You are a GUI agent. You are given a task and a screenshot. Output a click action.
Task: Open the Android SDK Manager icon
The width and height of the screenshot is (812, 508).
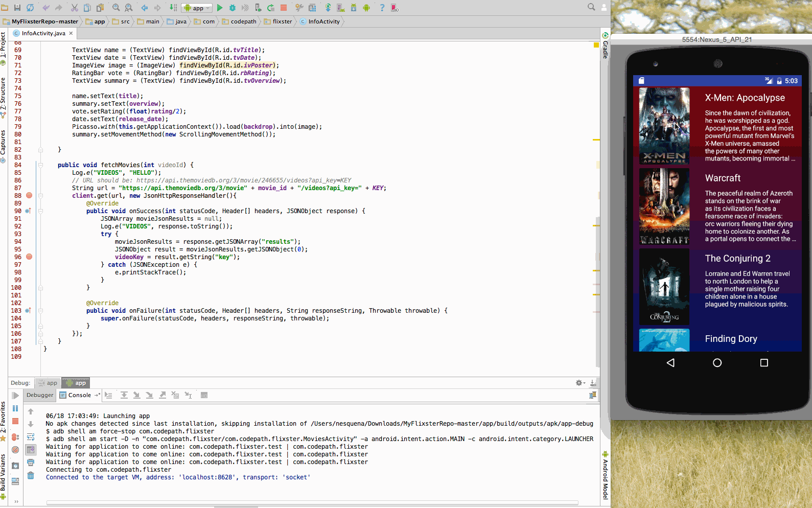tap(354, 8)
